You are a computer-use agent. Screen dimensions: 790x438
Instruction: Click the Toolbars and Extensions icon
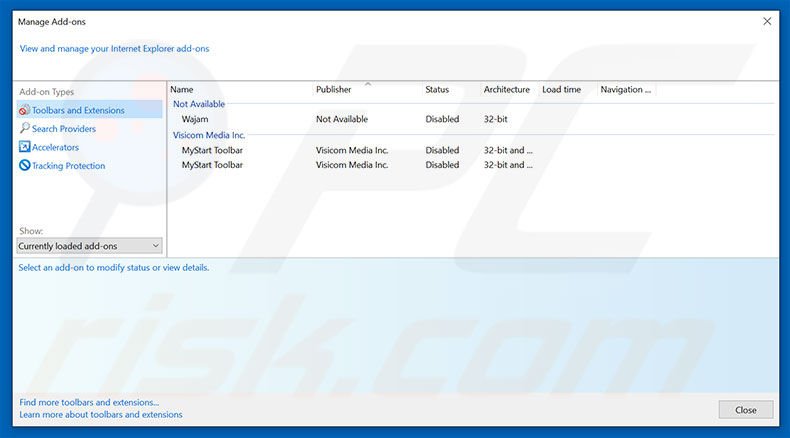[24, 110]
